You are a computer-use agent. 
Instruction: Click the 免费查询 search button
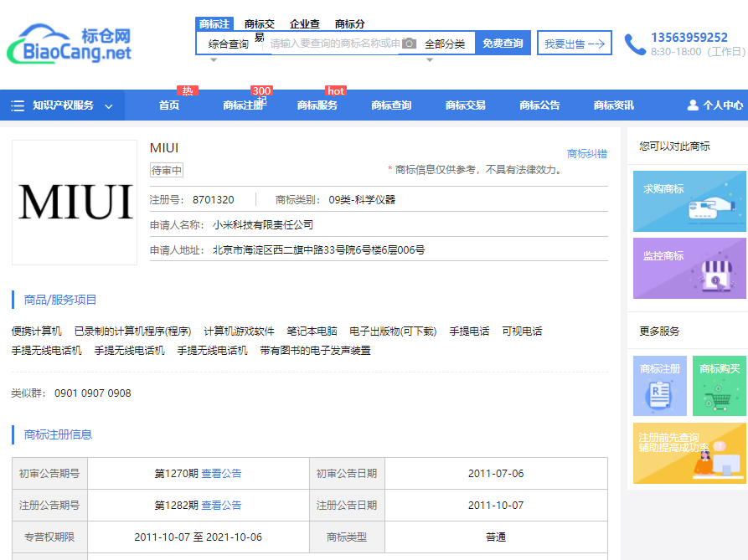(x=503, y=44)
